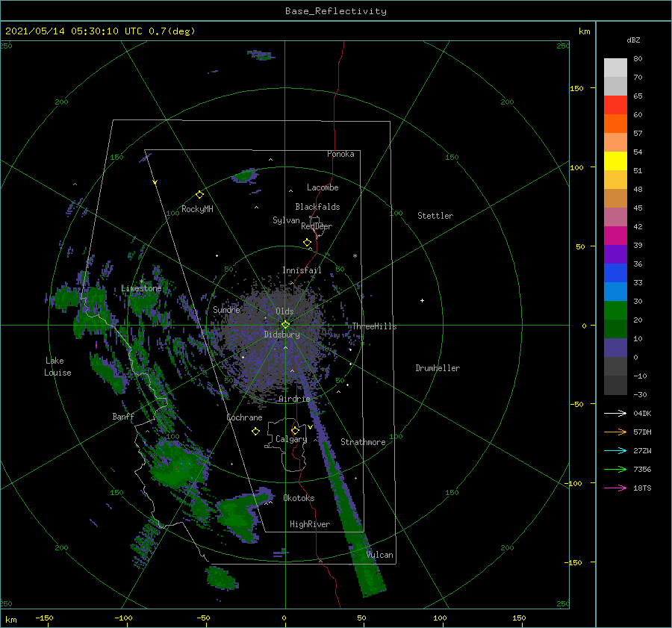Click the -30 value on dBZ scale
Image resolution: width=672 pixels, height=628 pixels.
640,394
